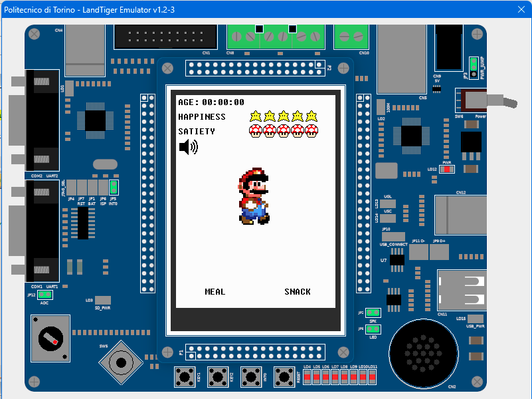The image size is (532, 399).
Task: Click the JP9 D+ jumper pad
Action: pos(440,252)
